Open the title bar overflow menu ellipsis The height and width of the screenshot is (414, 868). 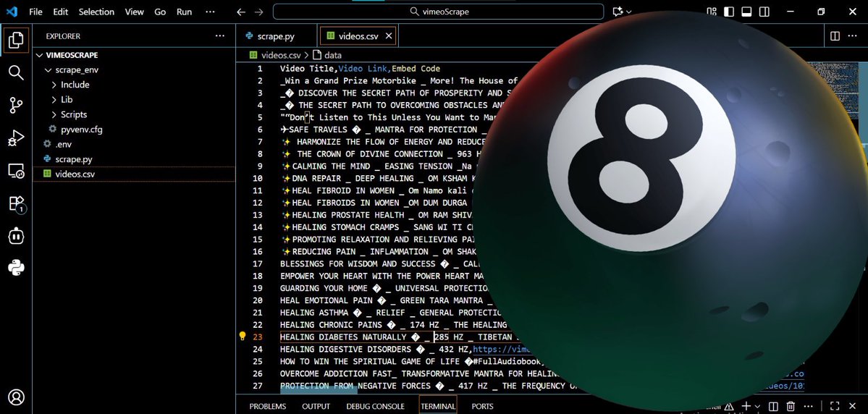[x=210, y=12]
